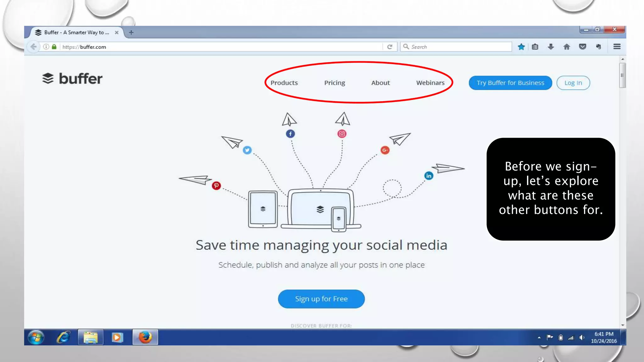Click the volume speaker tray icon
The image size is (644, 362).
tap(582, 337)
